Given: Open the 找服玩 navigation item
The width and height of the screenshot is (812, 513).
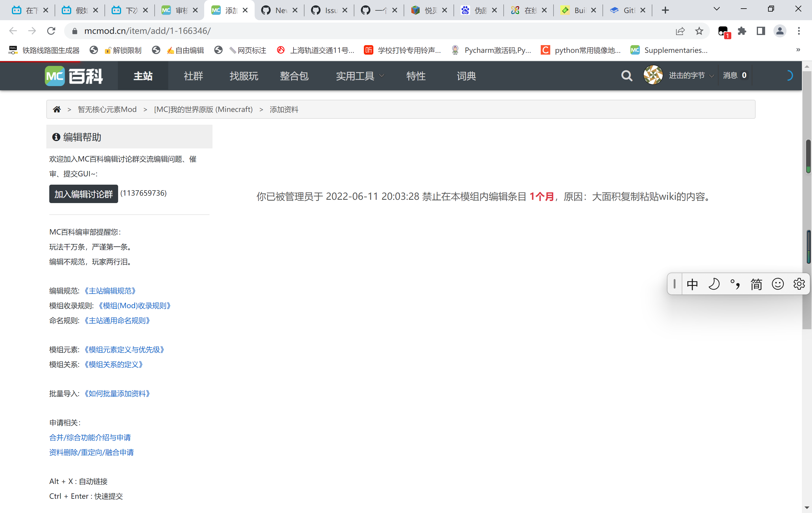Looking at the screenshot, I should (x=244, y=76).
